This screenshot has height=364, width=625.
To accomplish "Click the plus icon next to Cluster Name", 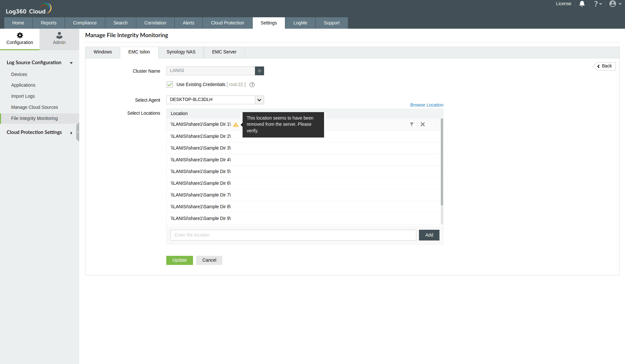I will click(x=259, y=71).
